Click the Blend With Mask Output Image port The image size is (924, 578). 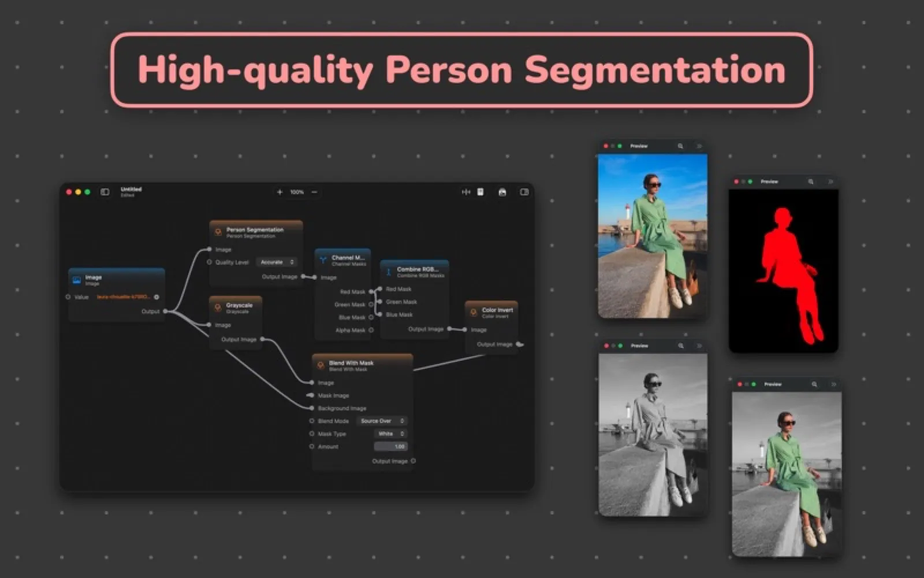(x=413, y=461)
